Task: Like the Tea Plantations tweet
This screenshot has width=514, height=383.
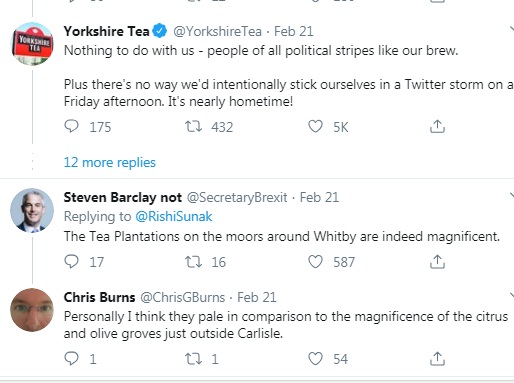Action: 315,262
